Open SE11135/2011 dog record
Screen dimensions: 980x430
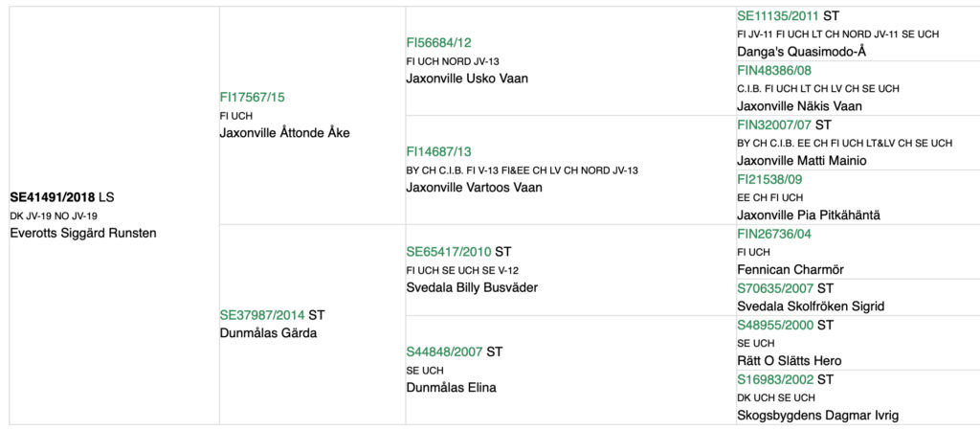778,16
